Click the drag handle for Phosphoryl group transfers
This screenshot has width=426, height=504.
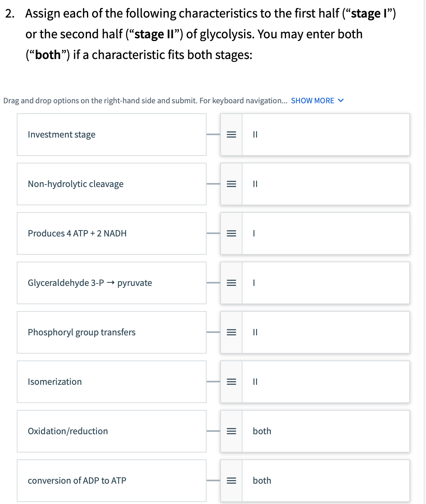(x=231, y=332)
